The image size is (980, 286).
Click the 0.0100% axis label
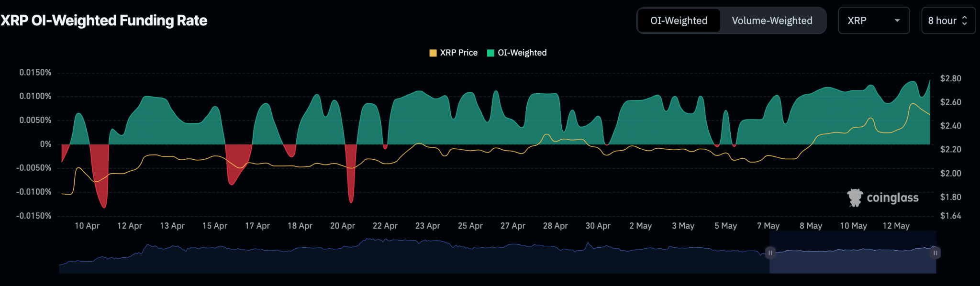(x=35, y=97)
